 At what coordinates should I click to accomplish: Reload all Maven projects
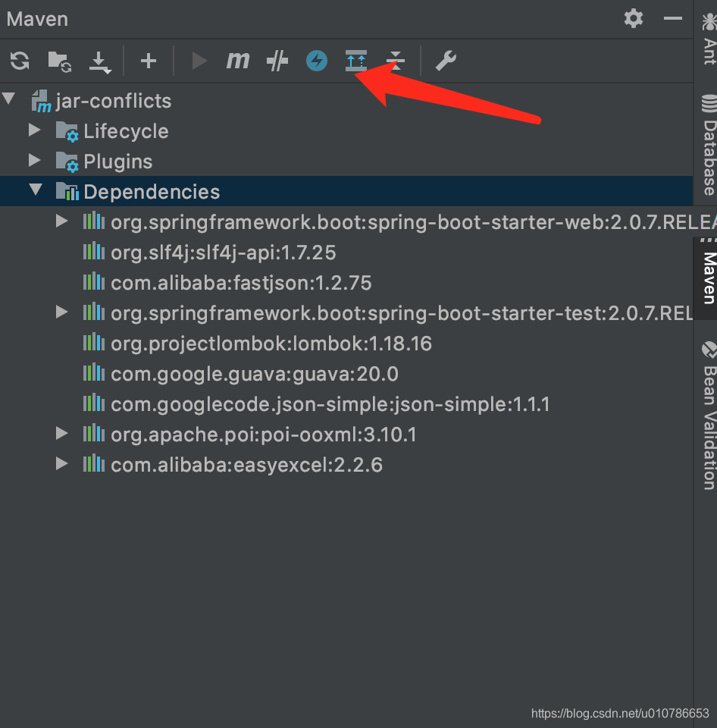tap(20, 61)
